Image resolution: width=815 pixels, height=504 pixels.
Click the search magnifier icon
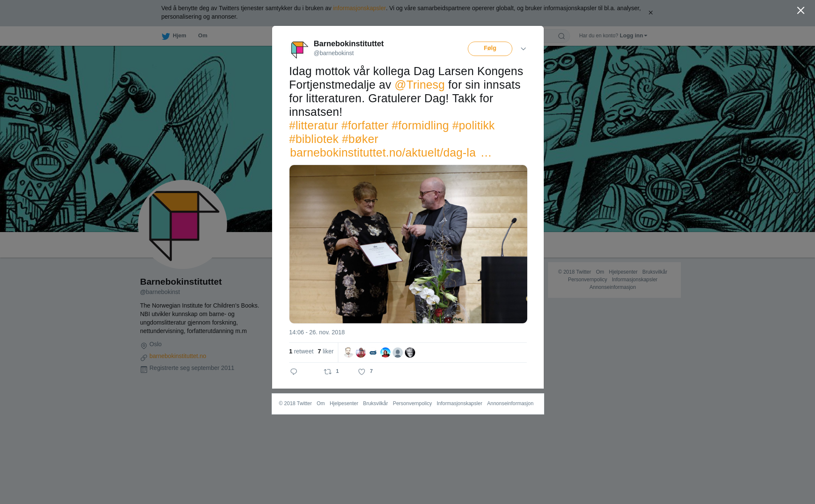pos(562,36)
